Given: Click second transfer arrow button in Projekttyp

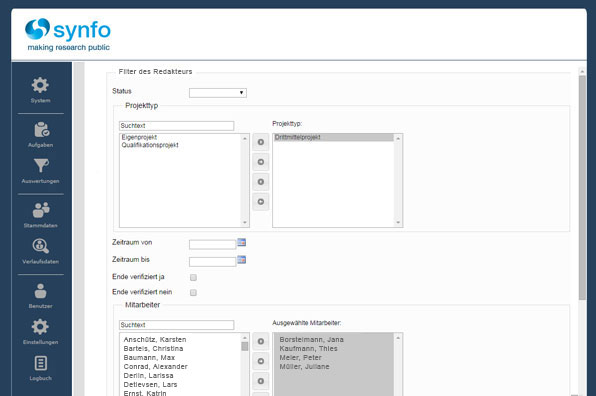Looking at the screenshot, I should [x=261, y=162].
